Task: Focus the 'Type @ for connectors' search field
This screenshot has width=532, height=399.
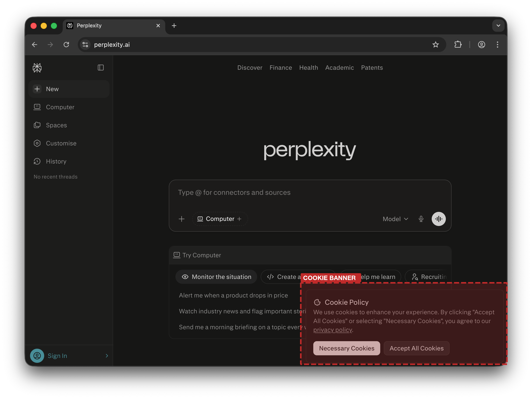Action: (310, 193)
